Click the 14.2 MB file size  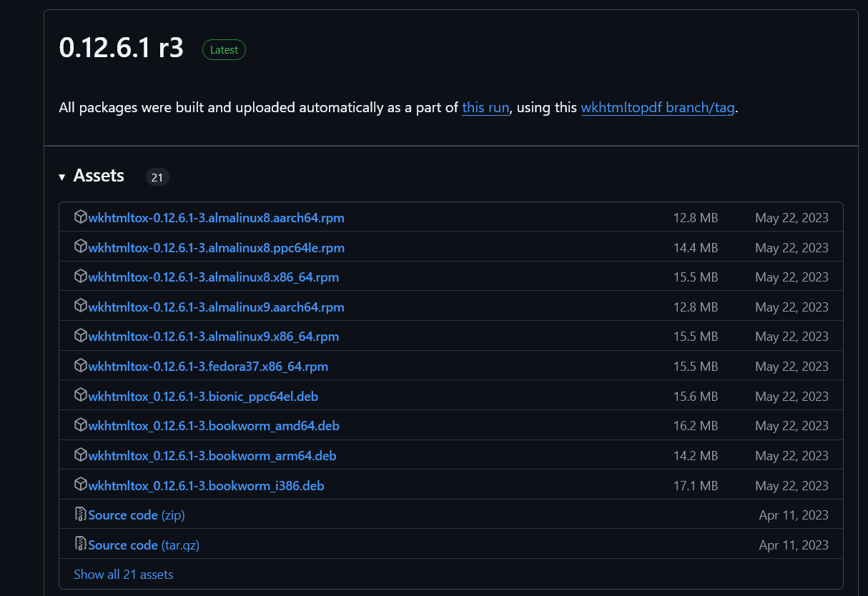pyautogui.click(x=696, y=456)
